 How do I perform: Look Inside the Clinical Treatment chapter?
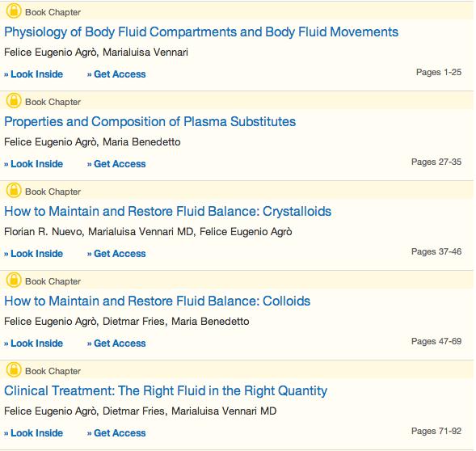tap(34, 432)
